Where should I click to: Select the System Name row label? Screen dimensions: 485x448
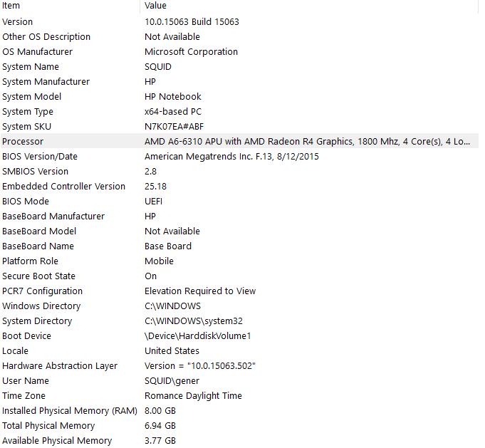coord(31,67)
